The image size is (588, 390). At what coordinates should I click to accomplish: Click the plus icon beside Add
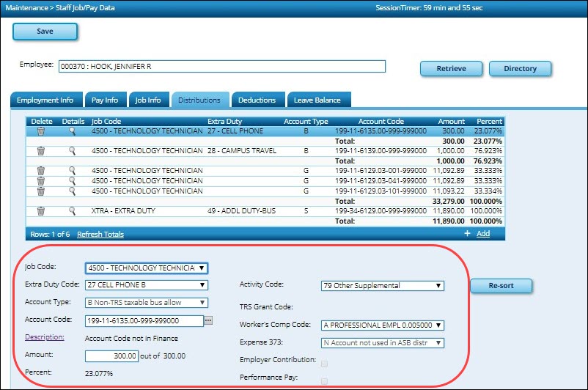click(x=467, y=233)
